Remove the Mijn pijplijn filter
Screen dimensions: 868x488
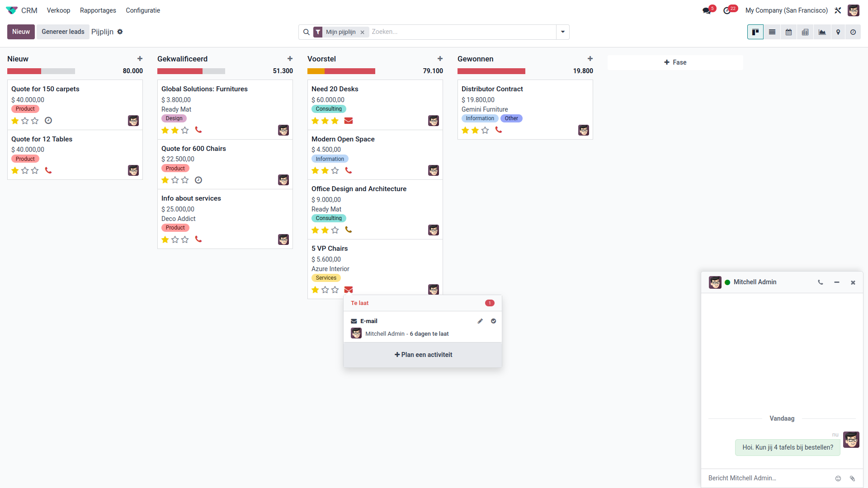pyautogui.click(x=362, y=33)
